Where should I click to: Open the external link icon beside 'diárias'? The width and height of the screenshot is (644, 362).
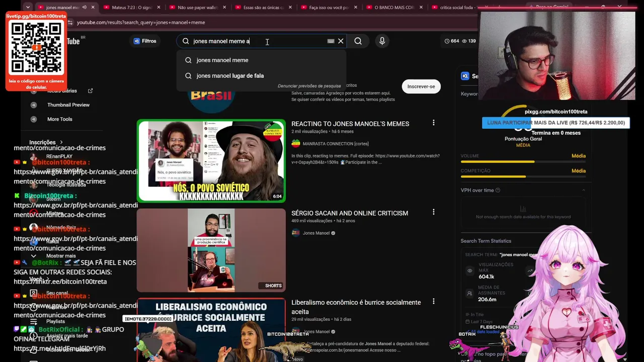(x=91, y=91)
